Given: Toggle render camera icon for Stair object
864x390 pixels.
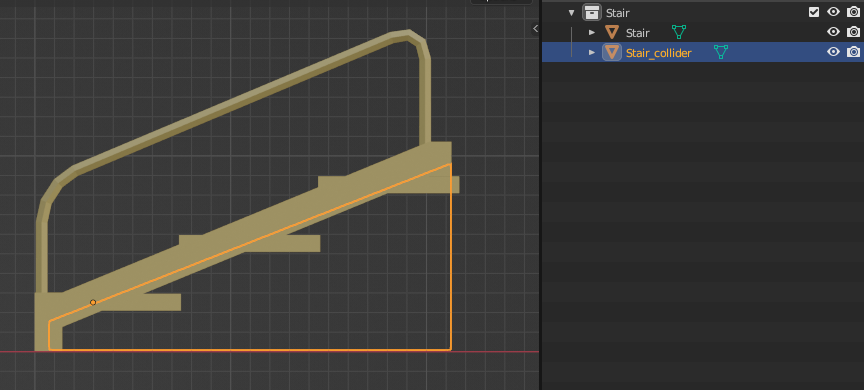Looking at the screenshot, I should 853,32.
